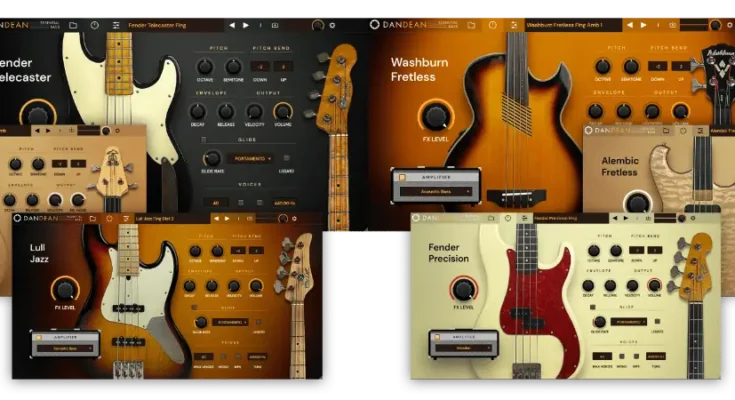The width and height of the screenshot is (735, 400).
Task: Open the preset folder in Telecaster window
Action: coord(73,24)
